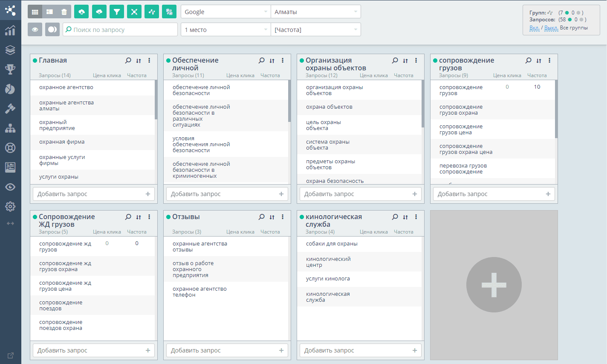607x364 pixels.
Task: Toggle the eye visibility button in toolbar
Action: point(35,29)
